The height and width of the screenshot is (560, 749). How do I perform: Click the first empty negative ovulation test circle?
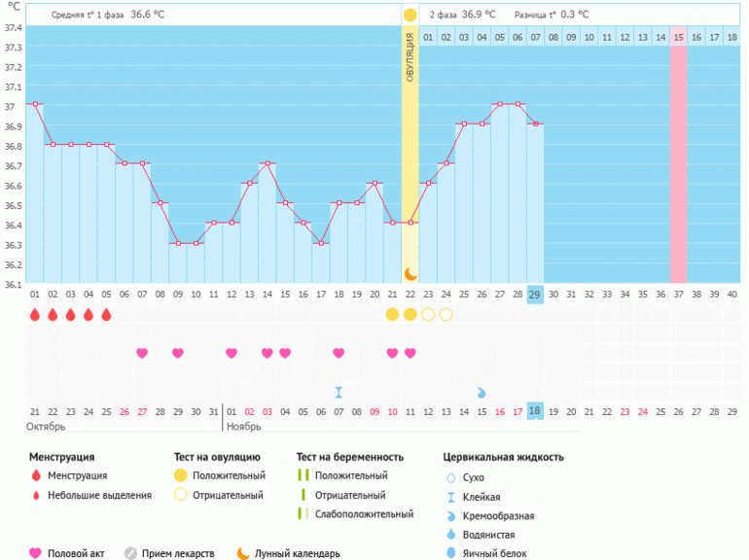point(428,314)
